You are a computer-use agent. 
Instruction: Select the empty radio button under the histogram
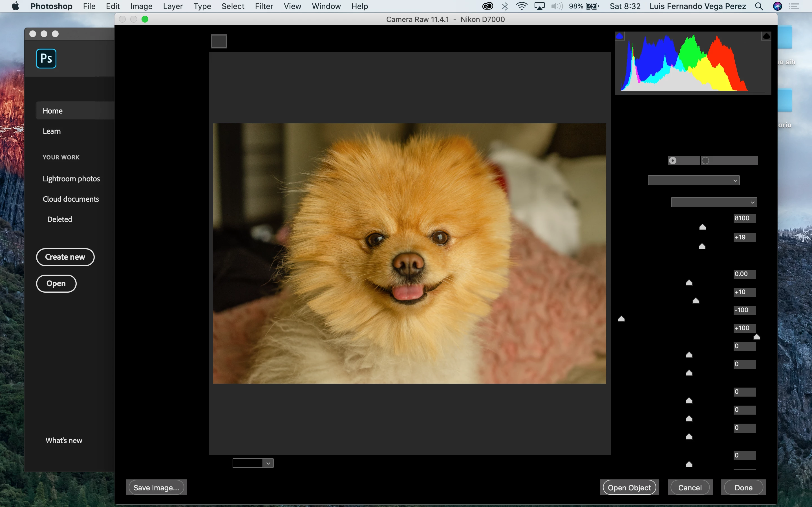(x=706, y=161)
